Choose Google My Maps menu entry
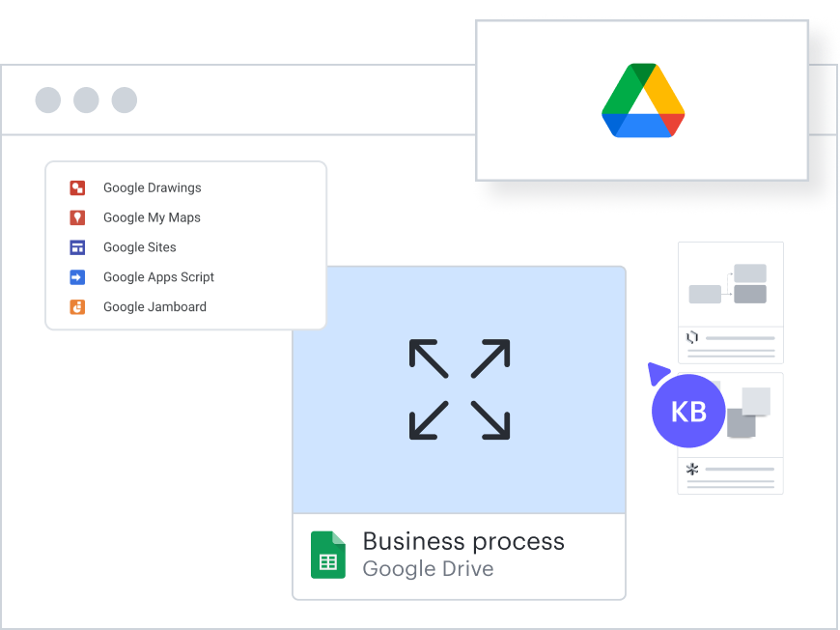This screenshot has height=630, width=840. (x=152, y=217)
